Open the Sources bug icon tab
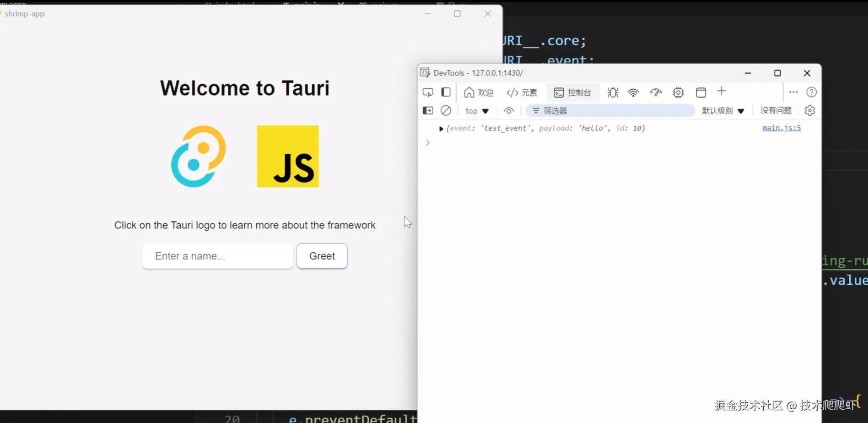The height and width of the screenshot is (423, 868). tap(613, 92)
